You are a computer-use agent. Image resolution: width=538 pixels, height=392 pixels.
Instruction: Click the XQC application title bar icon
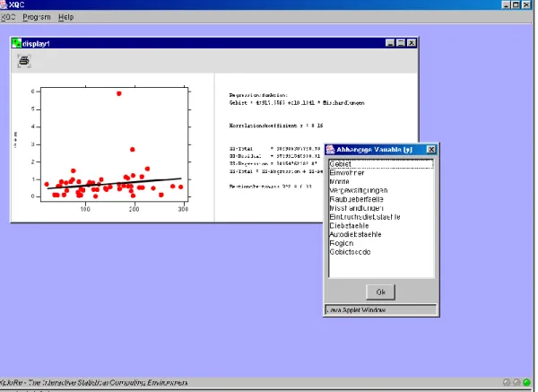point(4,4)
